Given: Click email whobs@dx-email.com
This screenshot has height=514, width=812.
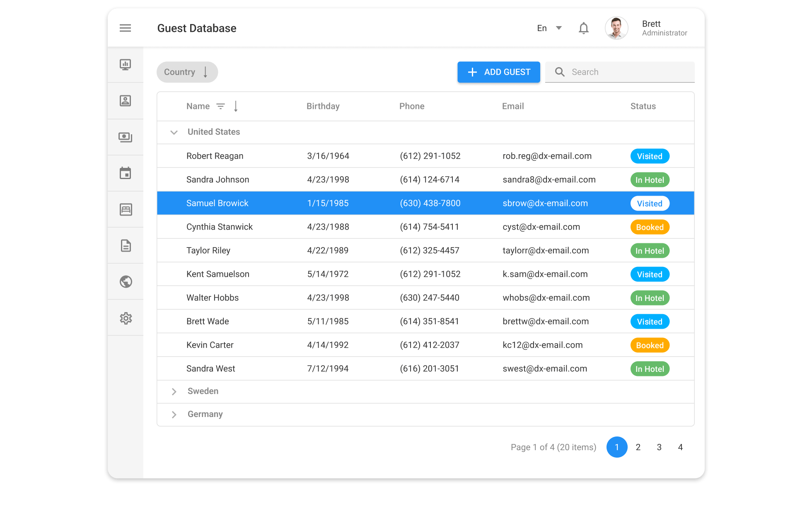Looking at the screenshot, I should [x=546, y=298].
